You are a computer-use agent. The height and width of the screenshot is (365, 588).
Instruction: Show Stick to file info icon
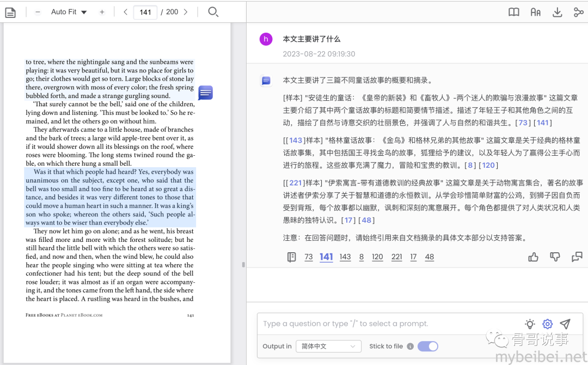(x=411, y=346)
